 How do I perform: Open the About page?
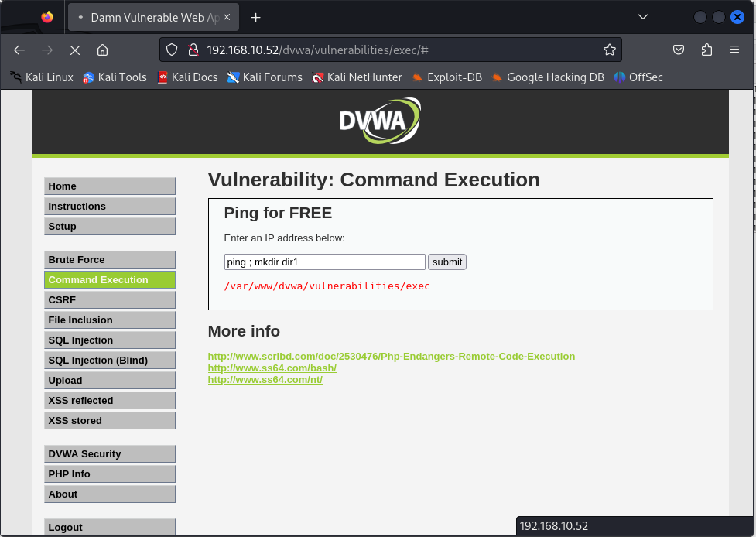coord(110,494)
